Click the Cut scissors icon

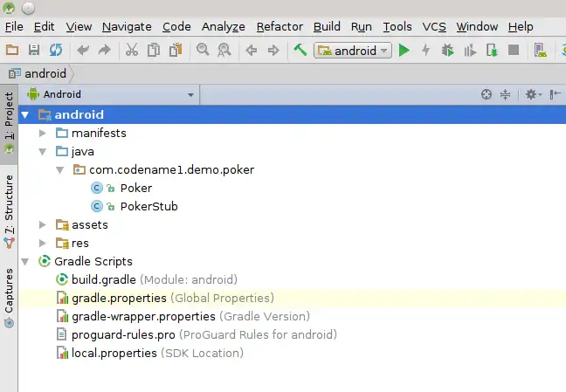click(x=131, y=50)
